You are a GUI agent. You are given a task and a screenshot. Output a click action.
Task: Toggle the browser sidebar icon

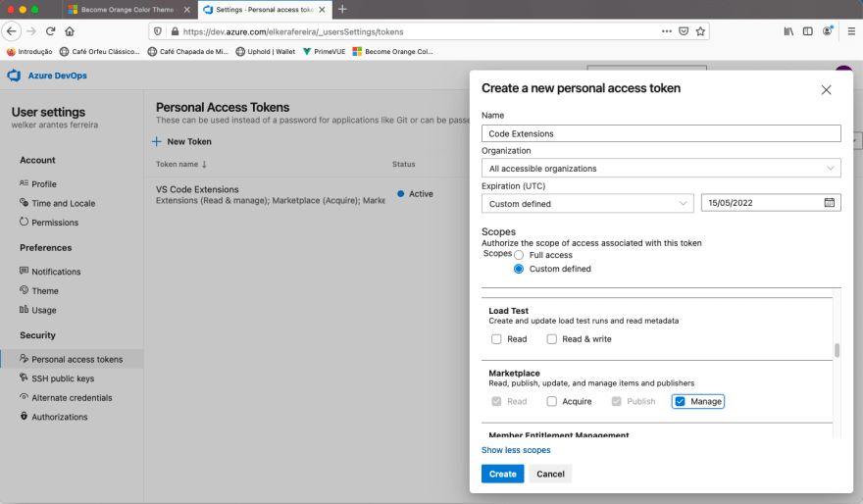click(x=807, y=31)
